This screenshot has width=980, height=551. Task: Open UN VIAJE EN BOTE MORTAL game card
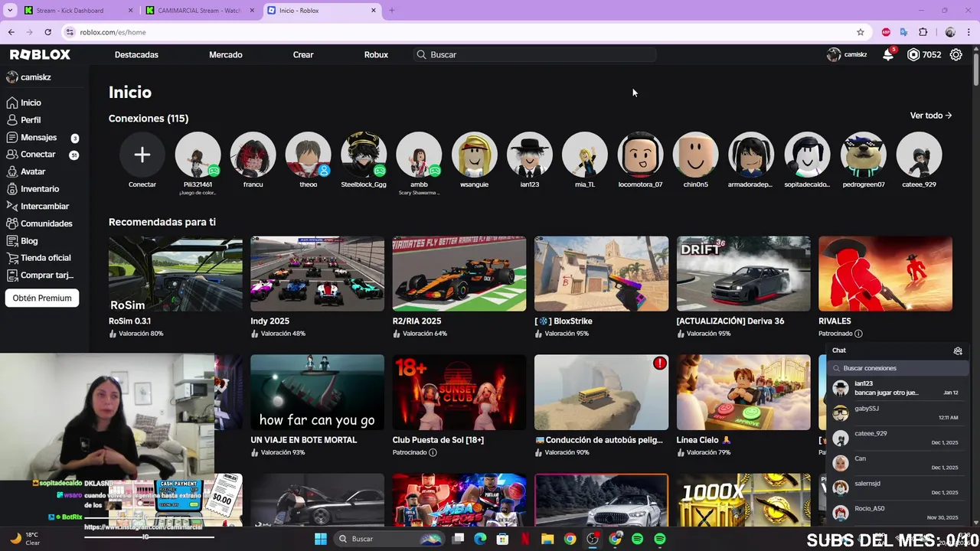317,406
